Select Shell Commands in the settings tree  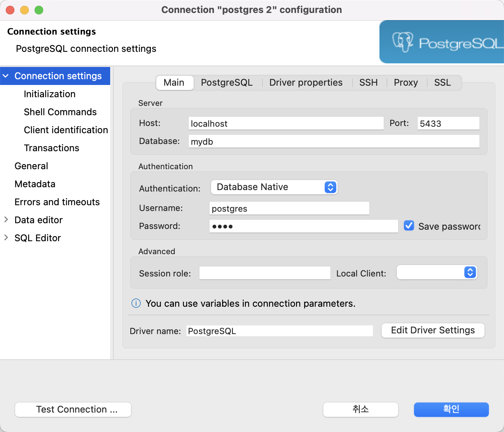click(60, 112)
